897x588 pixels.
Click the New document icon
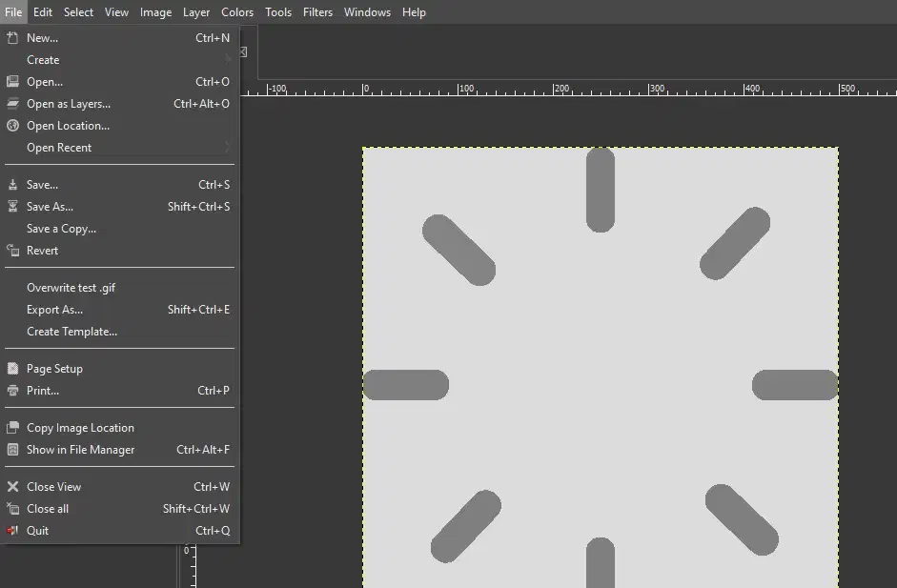coord(12,38)
